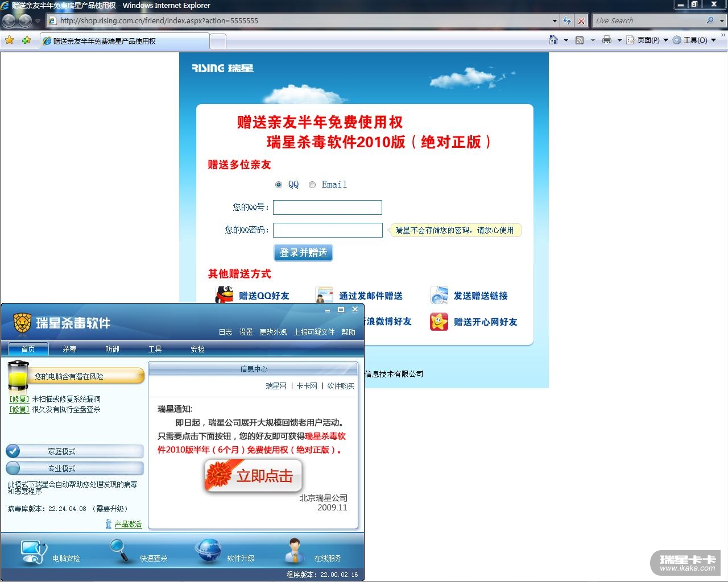The width and height of the screenshot is (728, 582).
Task: Open the 卡卡网 link in 信息中心
Action: 307,386
